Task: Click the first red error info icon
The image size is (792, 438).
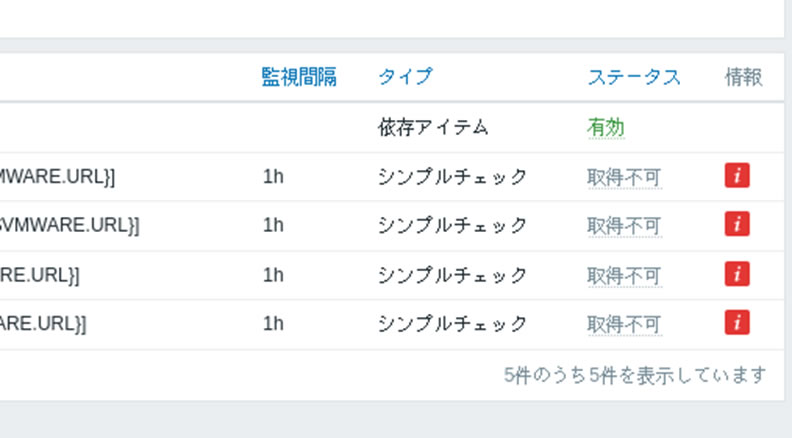Action: (x=737, y=176)
